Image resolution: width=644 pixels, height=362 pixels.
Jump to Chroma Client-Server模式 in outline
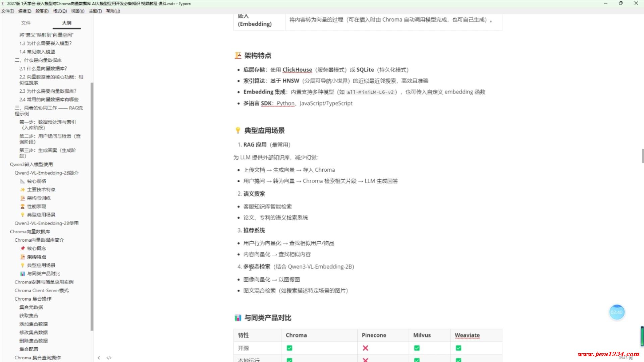(x=42, y=290)
